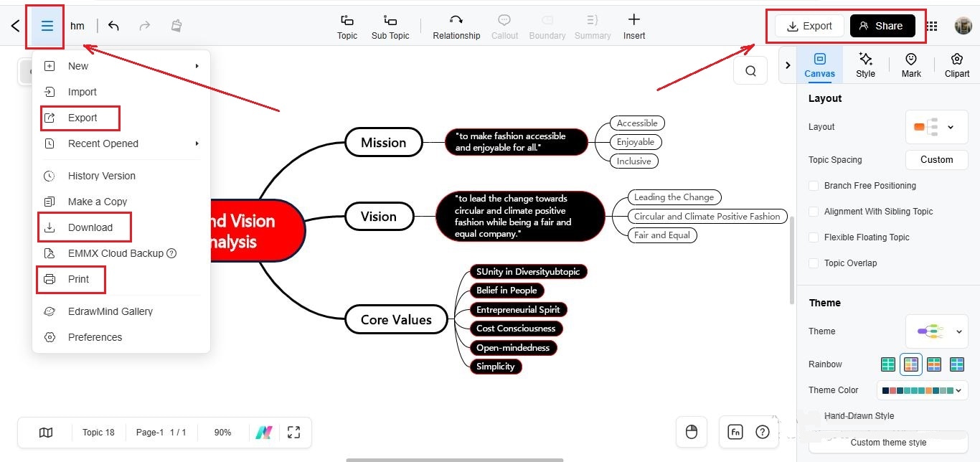
Task: Expand the New submenu
Action: [121, 66]
